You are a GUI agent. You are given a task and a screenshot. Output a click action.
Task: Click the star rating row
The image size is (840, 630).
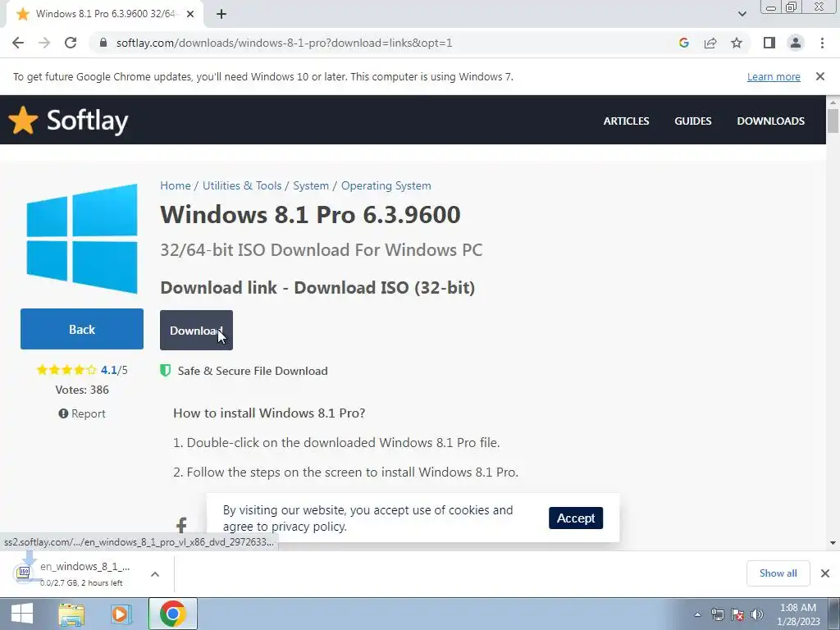tap(66, 370)
